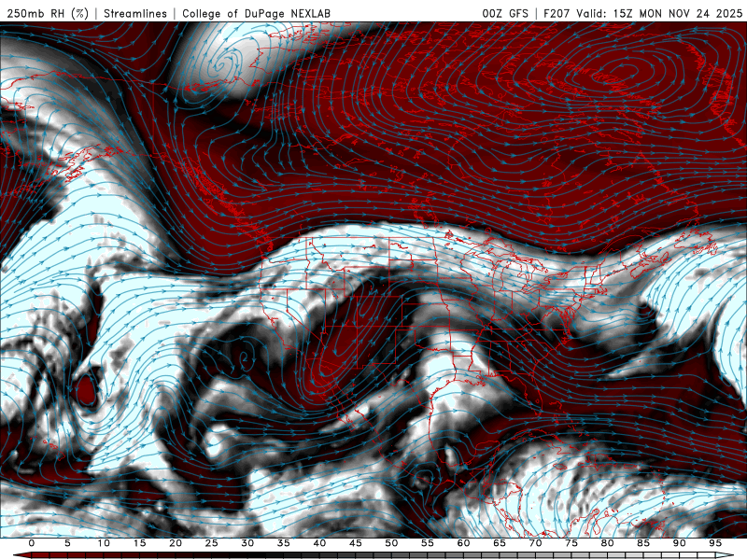747x560 pixels.
Task: Click the "10" tick on the color scale
Action: pos(104,543)
